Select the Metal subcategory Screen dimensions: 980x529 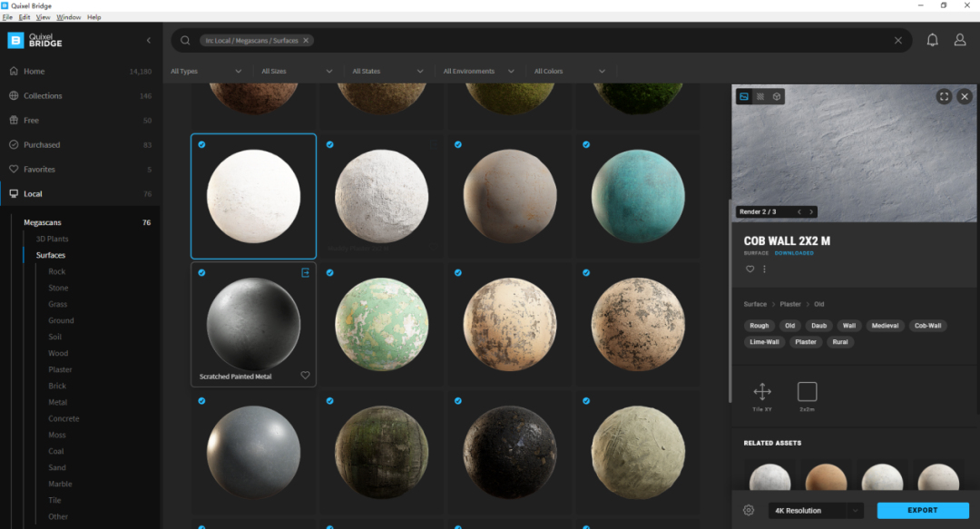57,402
